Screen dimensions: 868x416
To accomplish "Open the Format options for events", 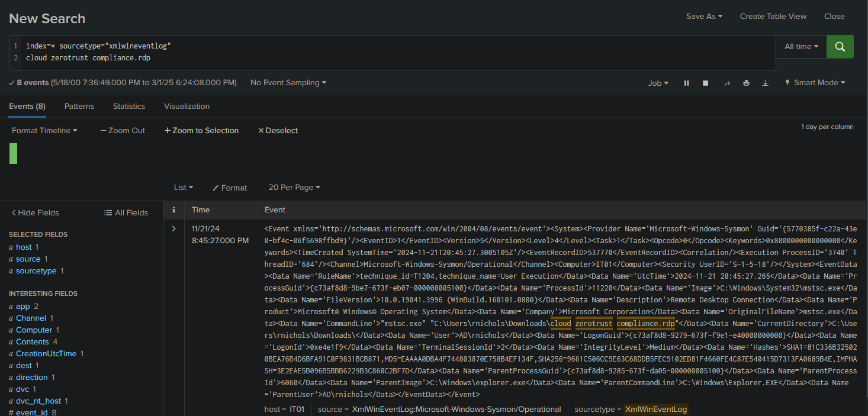I will coord(230,188).
